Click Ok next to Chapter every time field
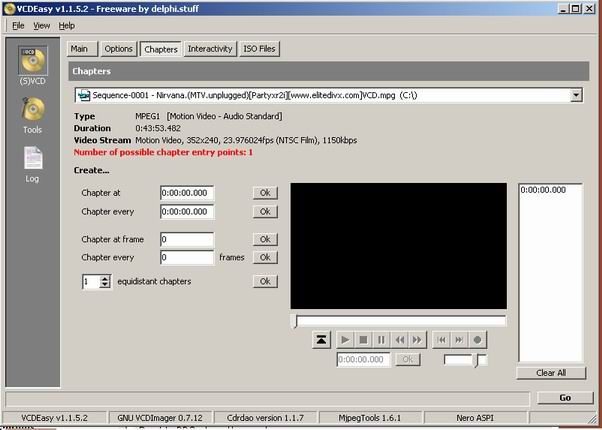 click(x=265, y=212)
